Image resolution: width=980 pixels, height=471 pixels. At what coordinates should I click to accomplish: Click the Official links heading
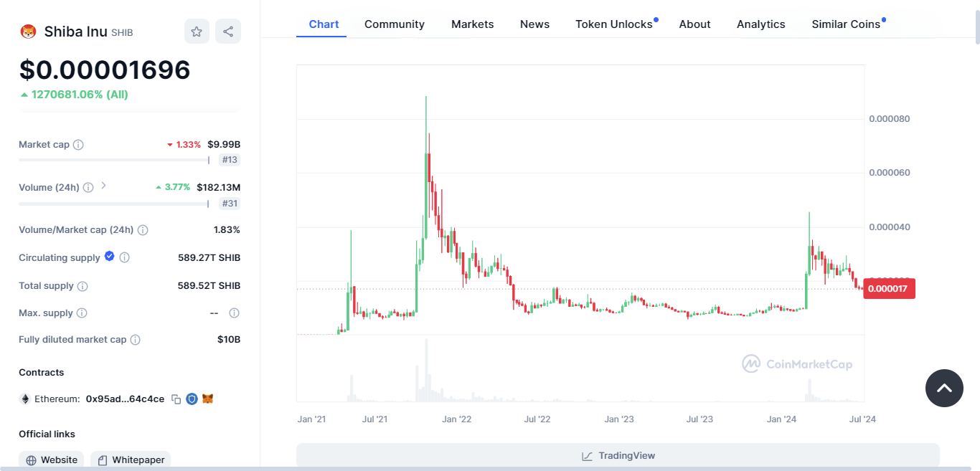tap(47, 434)
